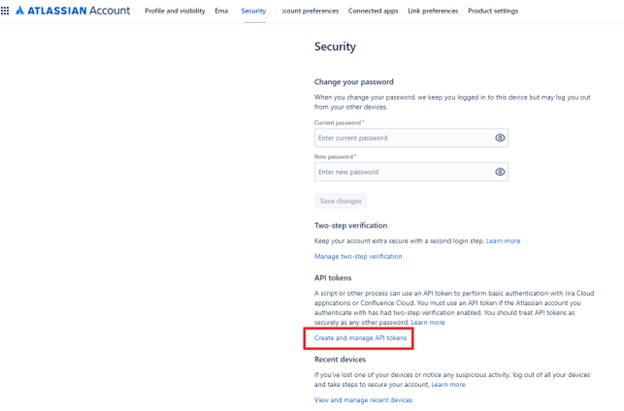Open View and manage recent devices
624x411 pixels.
(363, 400)
